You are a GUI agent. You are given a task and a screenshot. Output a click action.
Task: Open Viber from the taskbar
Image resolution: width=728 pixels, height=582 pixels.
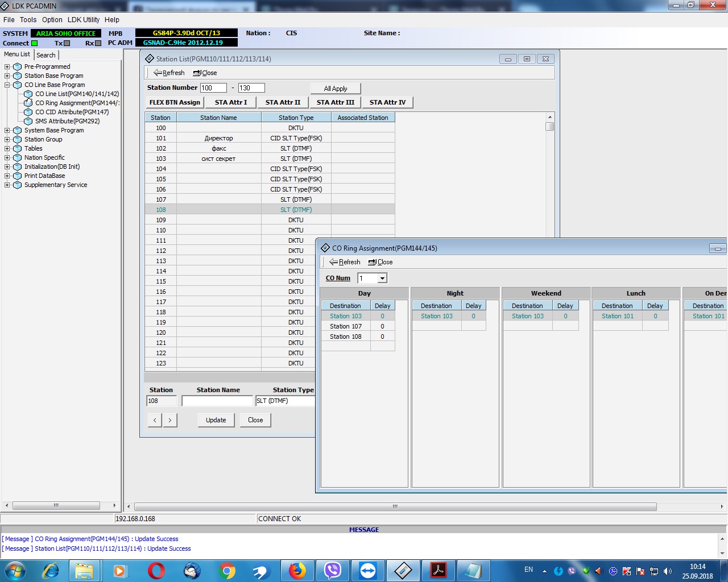(333, 570)
